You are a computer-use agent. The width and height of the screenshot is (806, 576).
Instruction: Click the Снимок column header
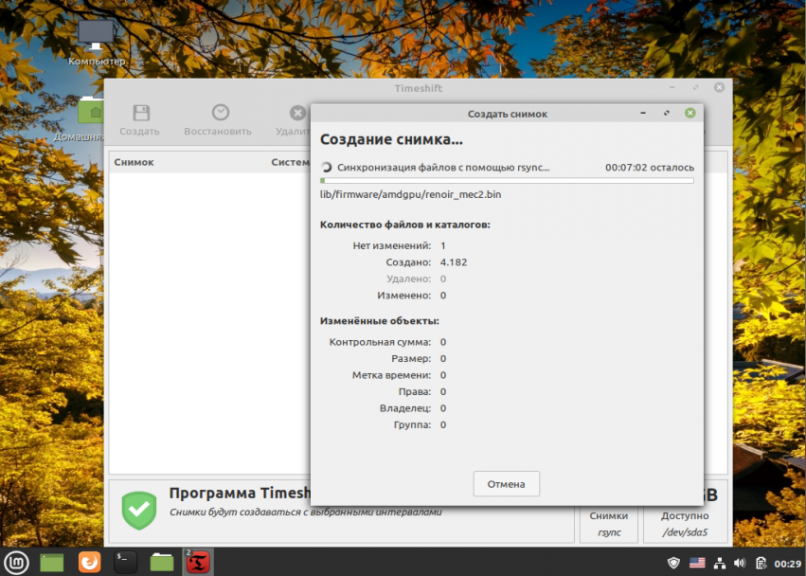coord(134,162)
